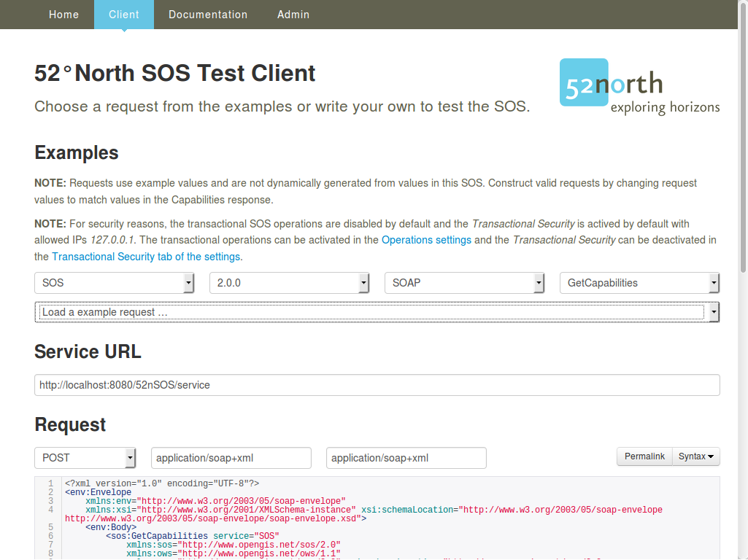Open the Home tab
Image resolution: width=748 pixels, height=560 pixels.
(x=64, y=15)
